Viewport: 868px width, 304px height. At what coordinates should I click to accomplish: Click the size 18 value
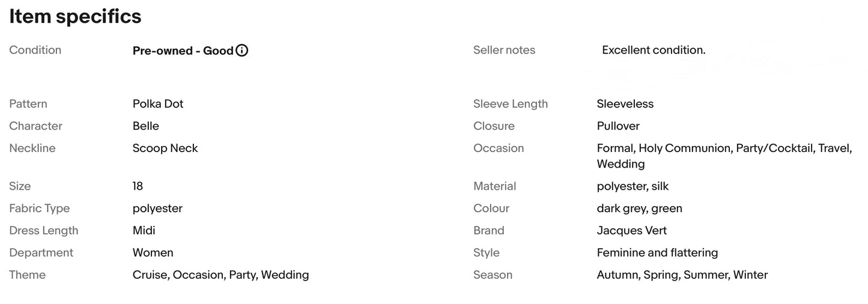tap(138, 186)
